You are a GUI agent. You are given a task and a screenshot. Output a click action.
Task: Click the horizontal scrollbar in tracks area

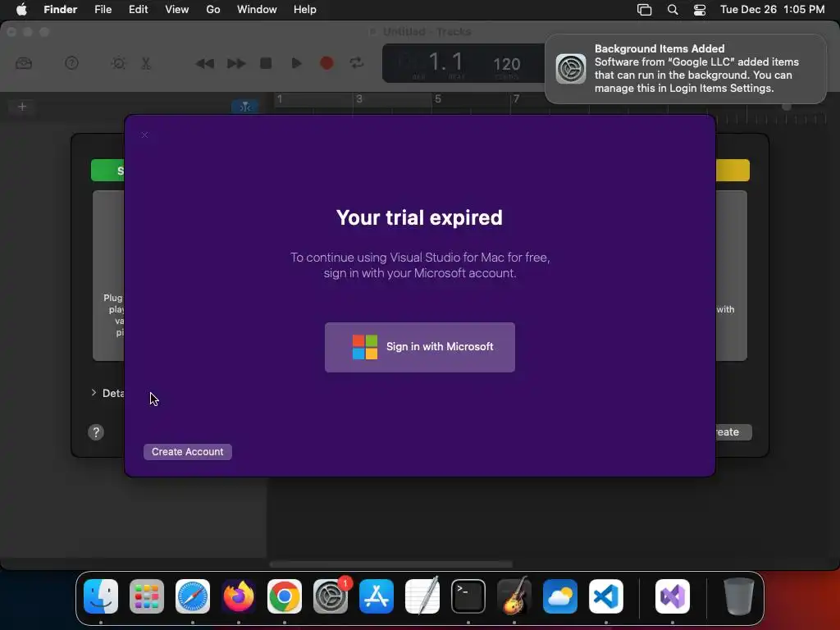click(x=390, y=564)
